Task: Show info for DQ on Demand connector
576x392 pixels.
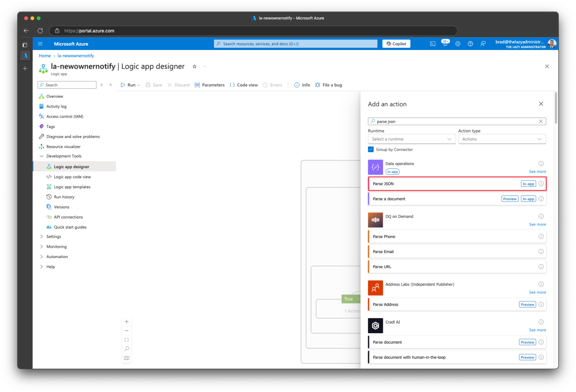Action: pos(541,216)
